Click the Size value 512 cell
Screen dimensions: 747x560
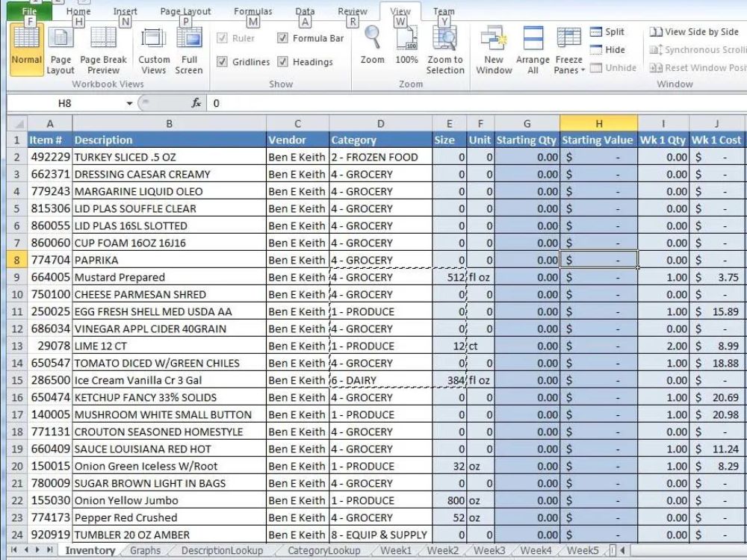pos(449,277)
